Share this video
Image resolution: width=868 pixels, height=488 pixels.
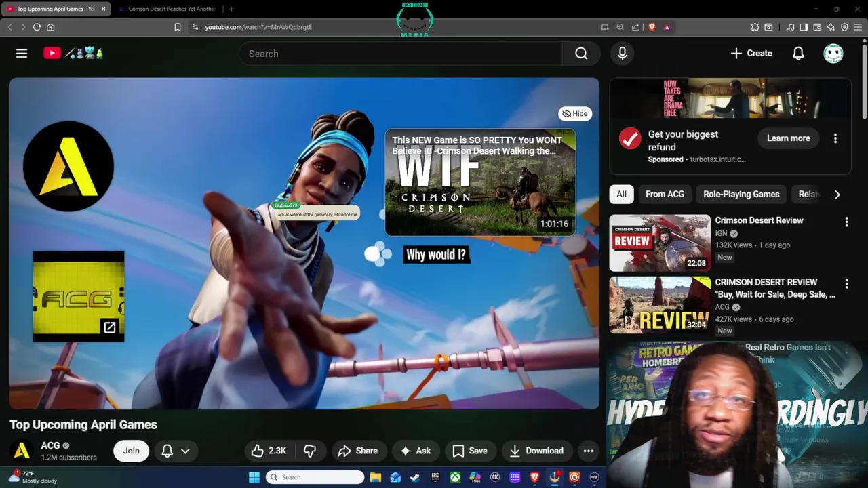tap(358, 451)
